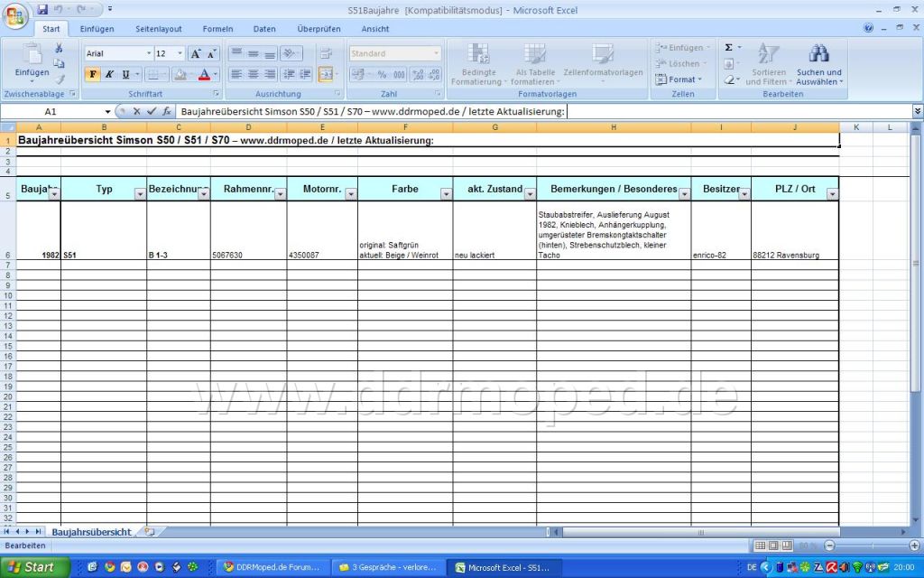Screen dimensions: 924x578
Task: Click the insert function fx icon
Action: pos(167,111)
